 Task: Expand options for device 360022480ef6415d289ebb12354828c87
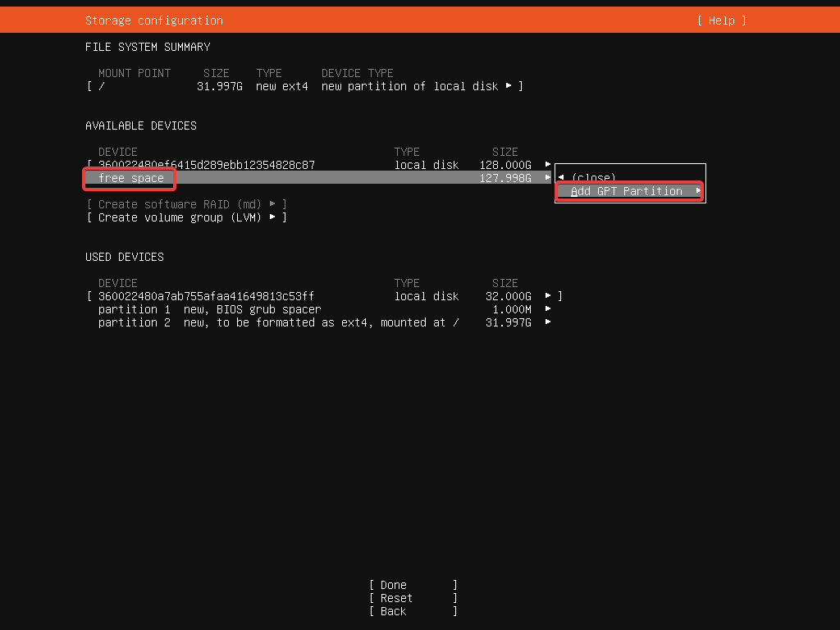(x=548, y=165)
